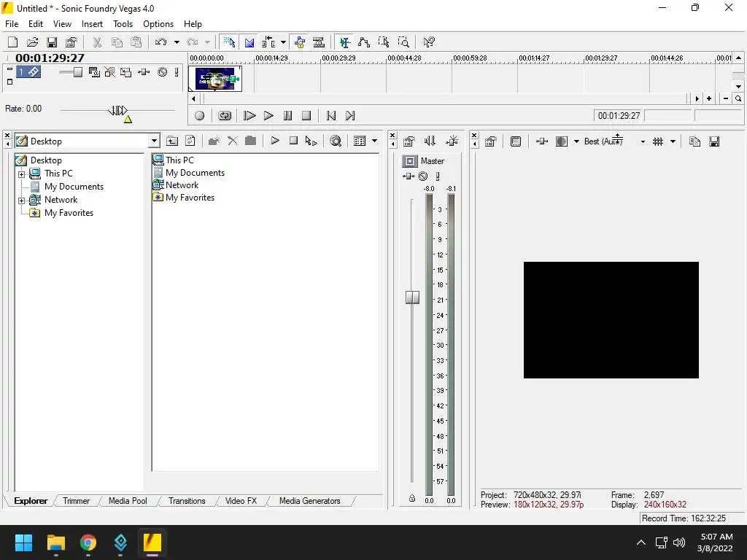Open preview quality Best (Auto) dropdown

click(x=642, y=141)
